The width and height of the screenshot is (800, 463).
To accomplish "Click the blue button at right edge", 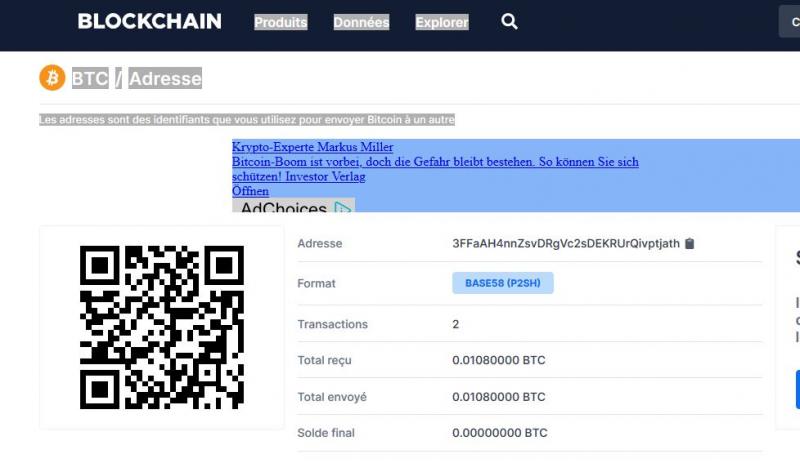I will 797,389.
